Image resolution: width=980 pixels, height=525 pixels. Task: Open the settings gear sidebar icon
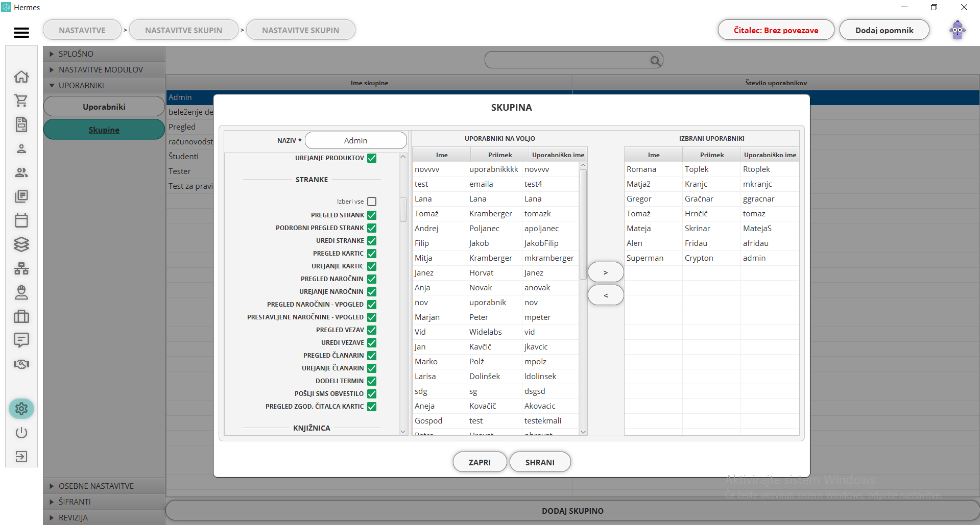coord(21,409)
